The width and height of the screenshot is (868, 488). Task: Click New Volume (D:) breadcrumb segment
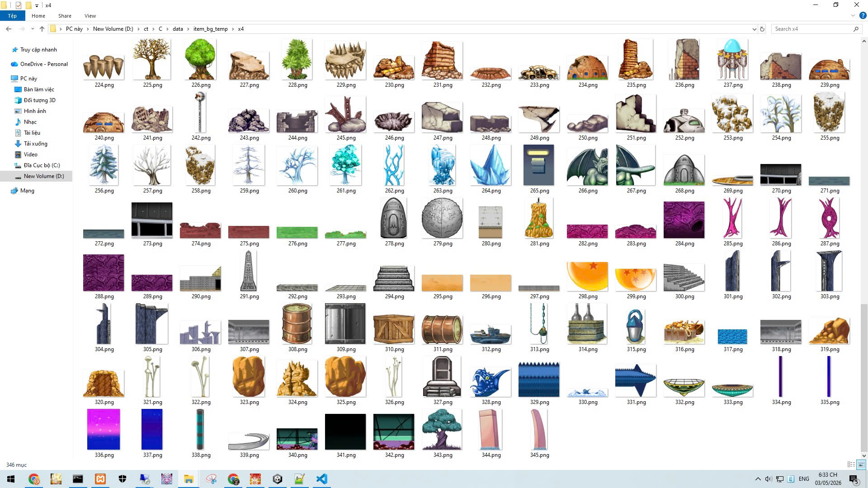click(113, 29)
